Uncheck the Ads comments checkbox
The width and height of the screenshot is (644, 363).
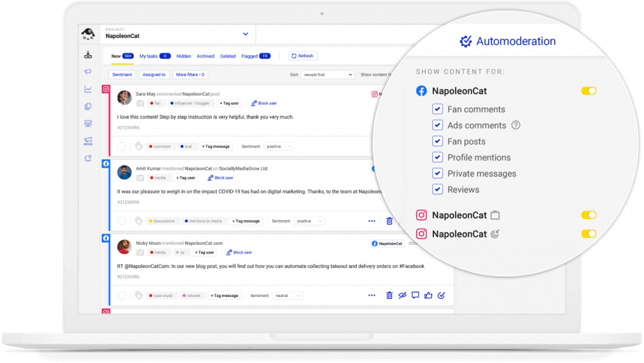[x=438, y=125]
